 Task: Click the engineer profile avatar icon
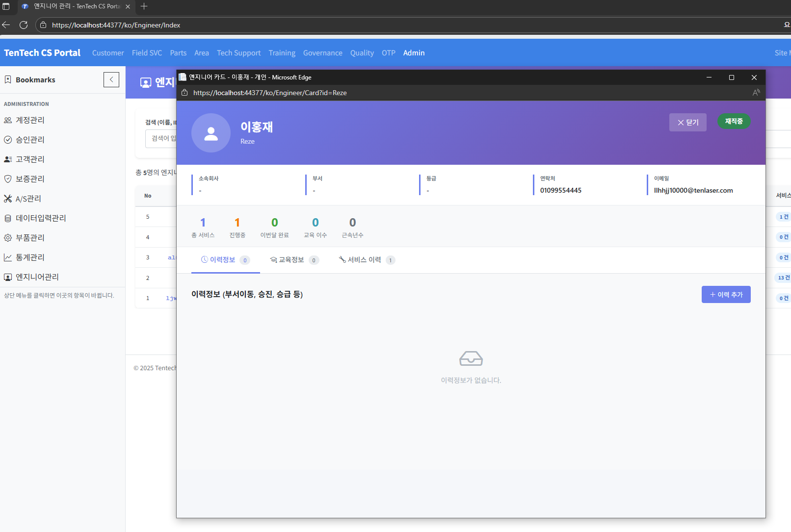coord(211,133)
